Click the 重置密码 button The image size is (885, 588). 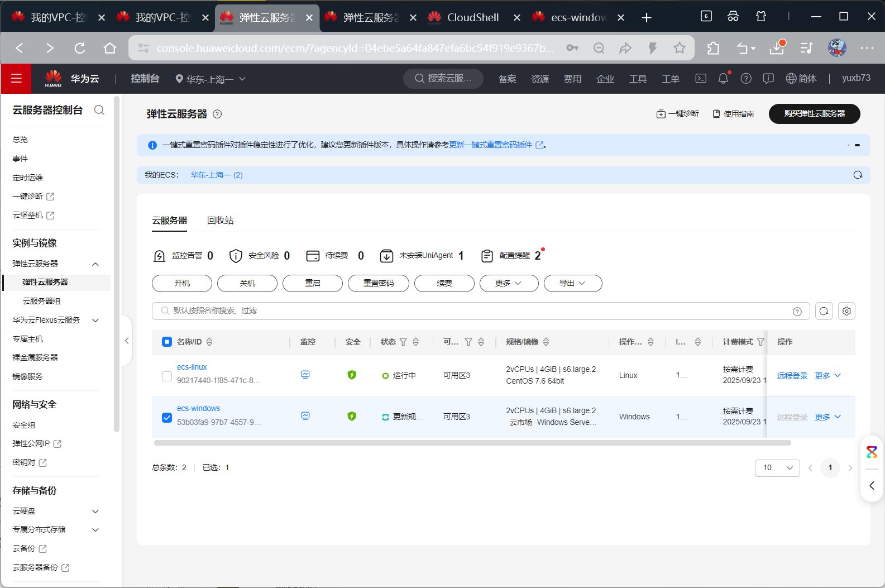point(379,283)
